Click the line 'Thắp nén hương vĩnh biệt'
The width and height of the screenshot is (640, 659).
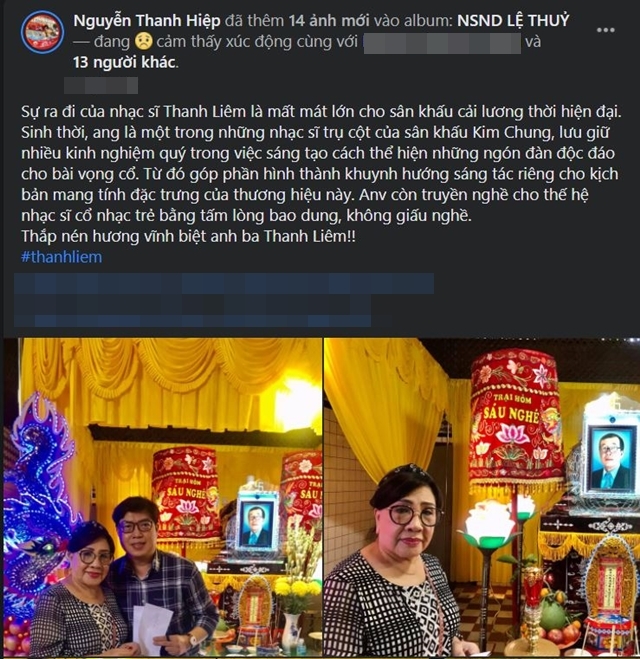pos(188,236)
